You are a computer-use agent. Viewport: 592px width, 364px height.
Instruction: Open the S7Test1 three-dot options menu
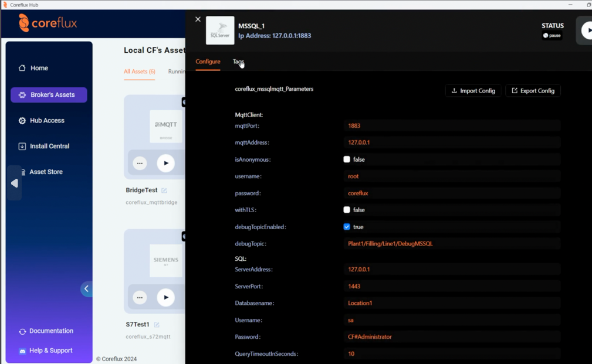coord(140,298)
